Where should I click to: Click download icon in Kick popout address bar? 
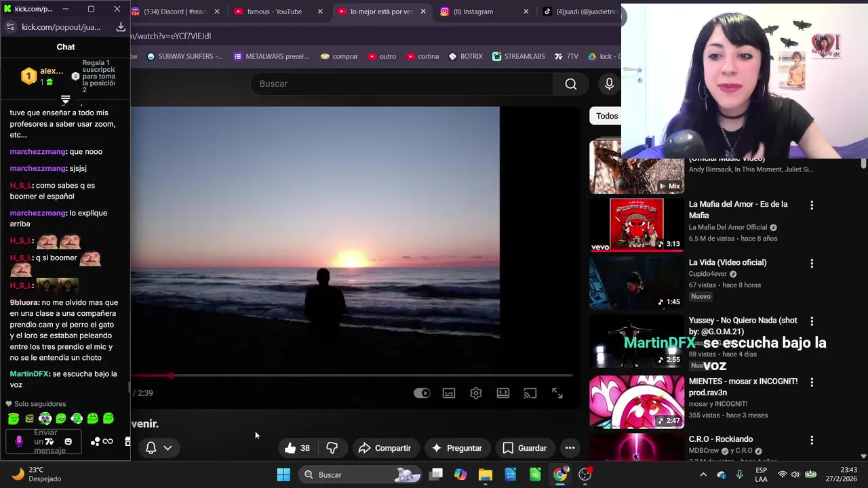click(x=121, y=27)
